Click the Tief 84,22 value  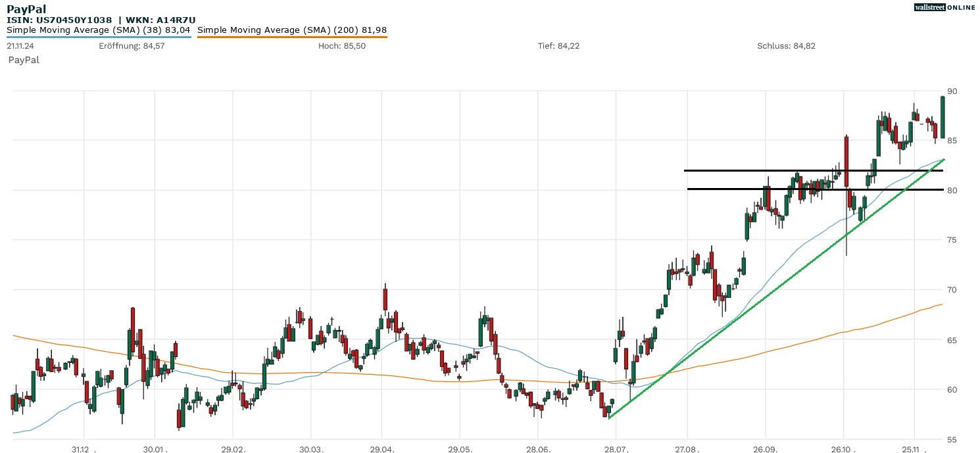[x=558, y=46]
